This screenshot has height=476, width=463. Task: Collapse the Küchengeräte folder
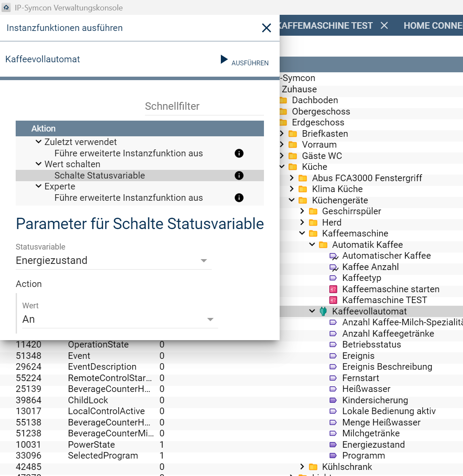(292, 200)
